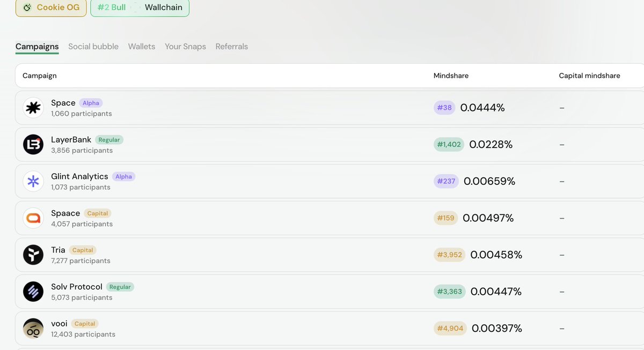Click the 3,856 participants text
This screenshot has width=644, height=350.
(82, 151)
